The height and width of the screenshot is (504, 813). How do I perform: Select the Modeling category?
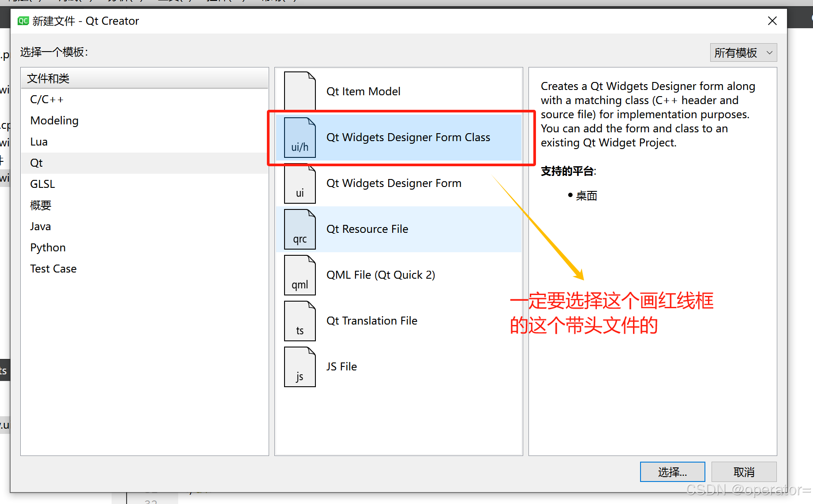tap(145, 121)
